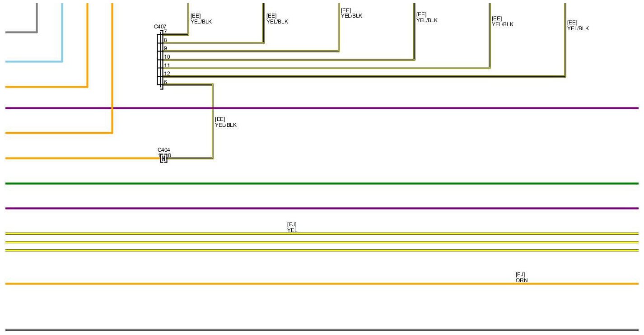Click the rightmost [EE] YEL/BLK label

[578, 26]
